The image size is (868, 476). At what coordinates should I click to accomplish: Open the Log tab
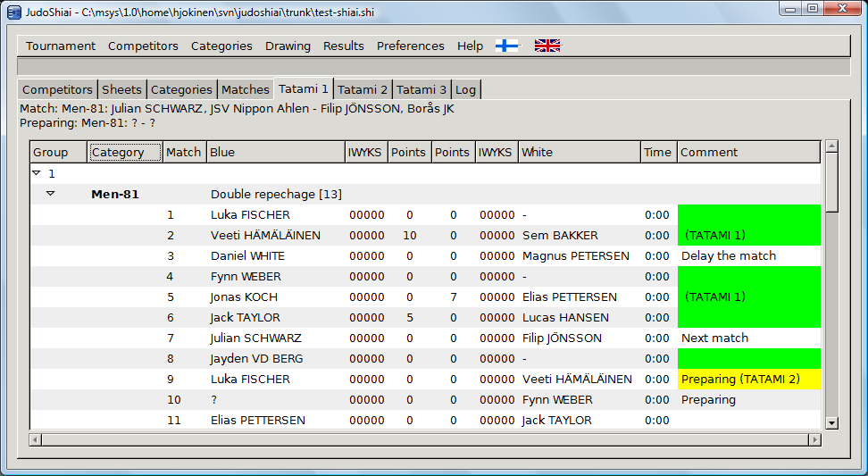[465, 89]
